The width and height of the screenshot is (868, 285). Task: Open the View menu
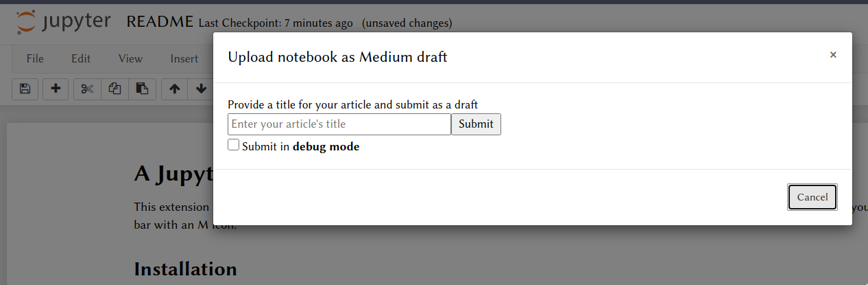[130, 59]
